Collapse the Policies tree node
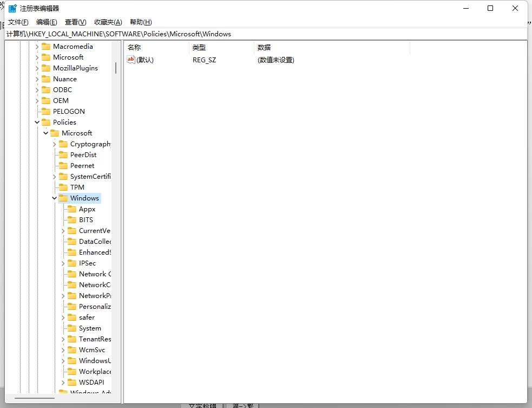This screenshot has width=532, height=408. pyautogui.click(x=37, y=122)
